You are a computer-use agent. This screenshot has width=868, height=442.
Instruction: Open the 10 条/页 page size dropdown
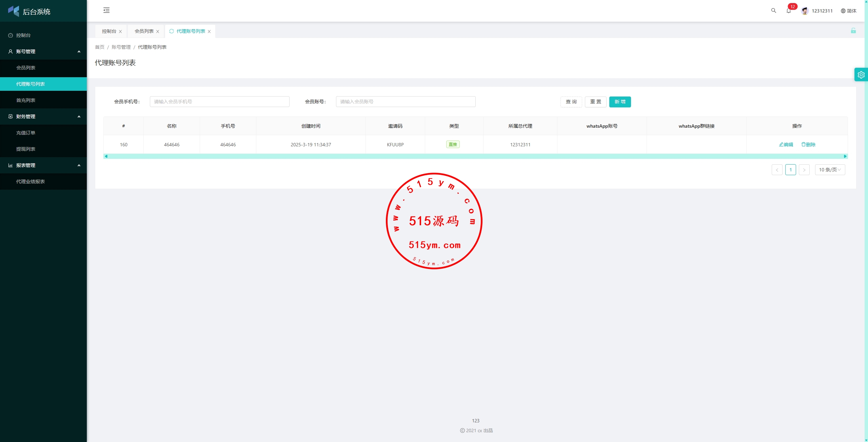[830, 170]
